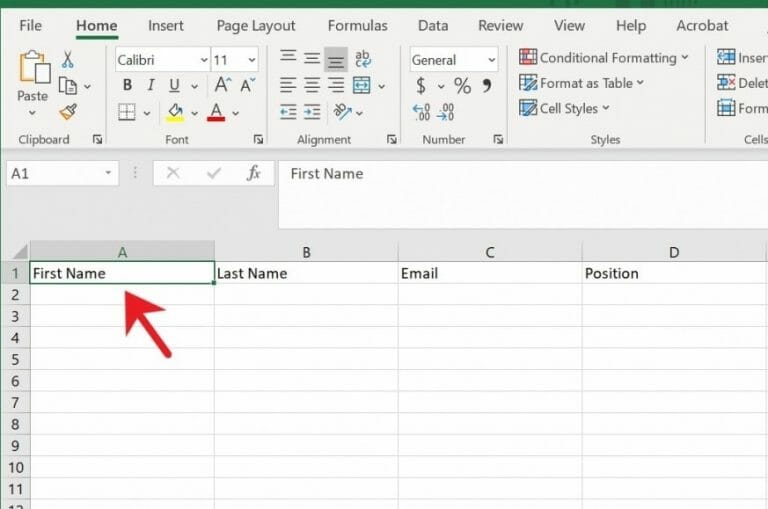The height and width of the screenshot is (509, 768).
Task: Select cell B1 containing Last Name
Action: coord(306,273)
